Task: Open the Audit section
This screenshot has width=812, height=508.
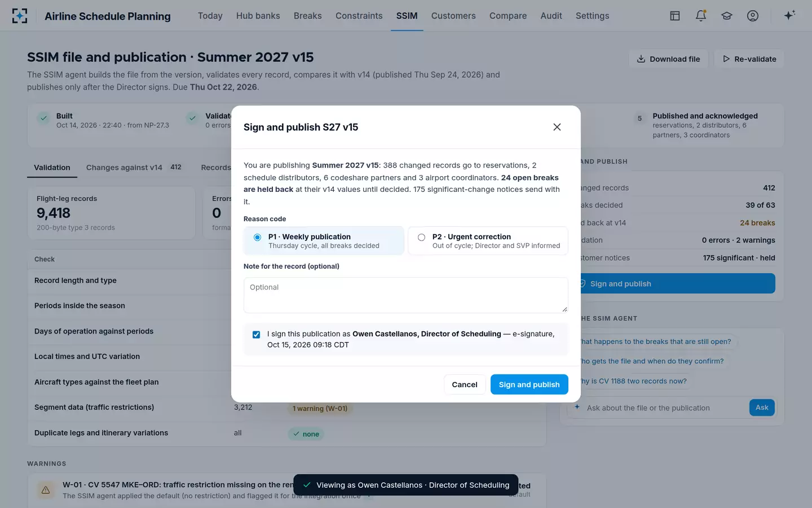Action: (x=551, y=16)
